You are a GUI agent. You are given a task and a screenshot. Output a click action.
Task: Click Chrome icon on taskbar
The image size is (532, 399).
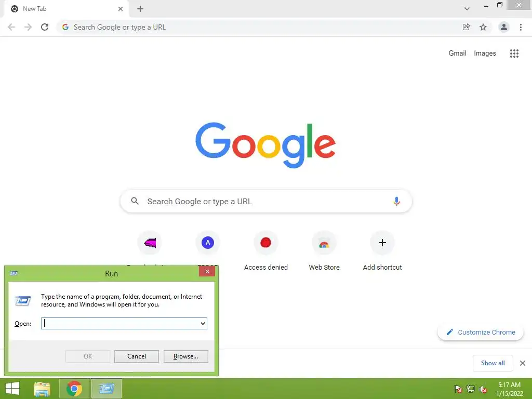point(74,389)
